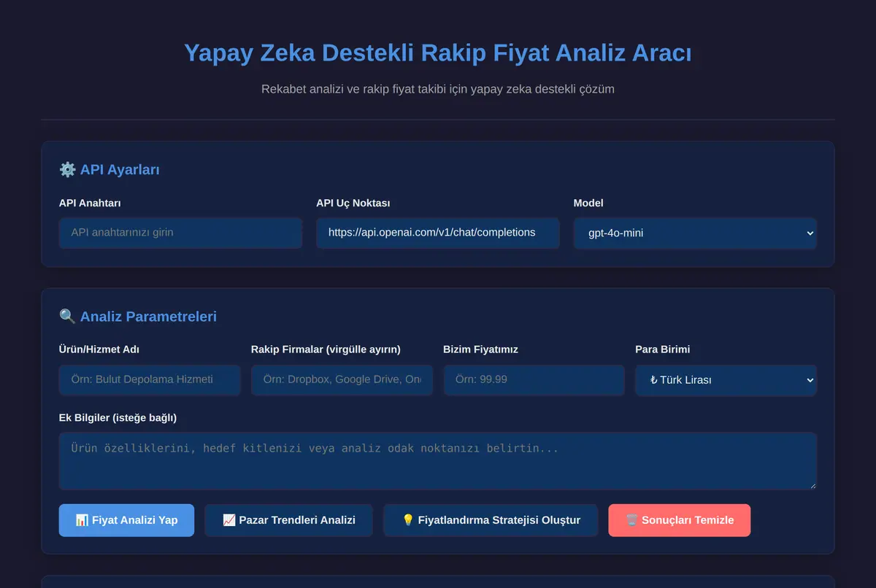Click the Bizim Fiyatımız label

click(x=480, y=349)
